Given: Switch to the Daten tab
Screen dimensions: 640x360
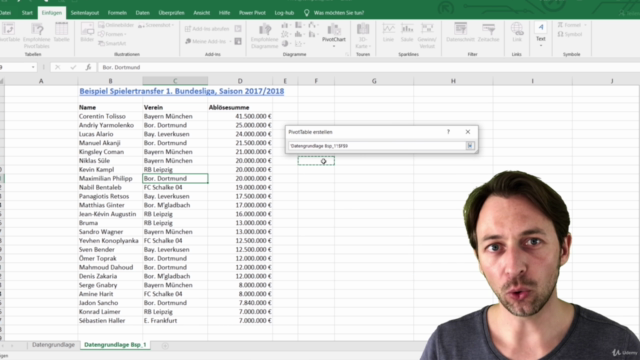Looking at the screenshot, I should click(x=142, y=13).
